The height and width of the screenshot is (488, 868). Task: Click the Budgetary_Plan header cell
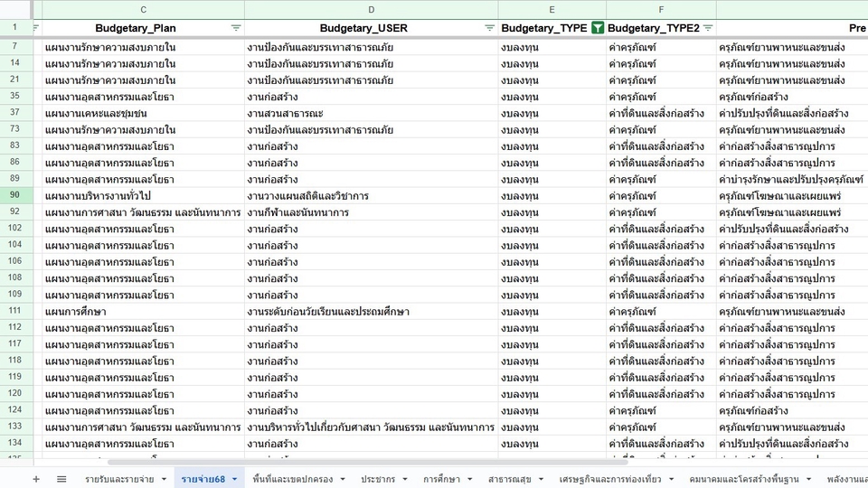click(x=136, y=28)
